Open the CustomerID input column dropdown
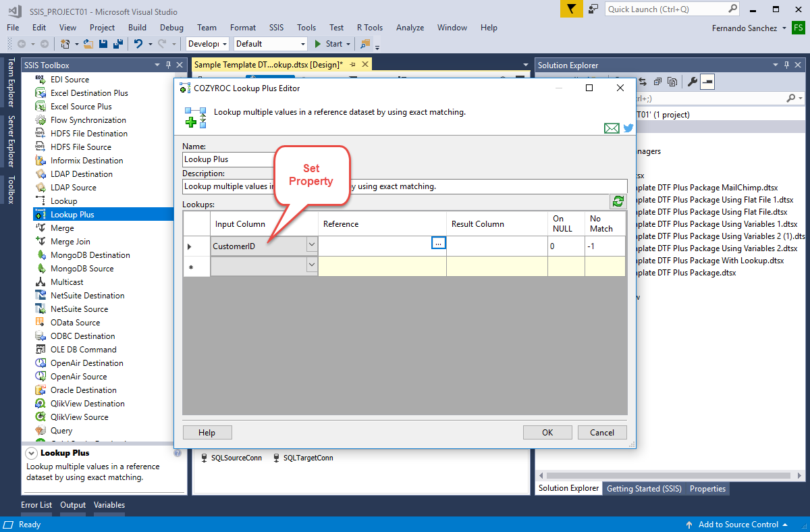Image resolution: width=810 pixels, height=532 pixels. point(312,245)
